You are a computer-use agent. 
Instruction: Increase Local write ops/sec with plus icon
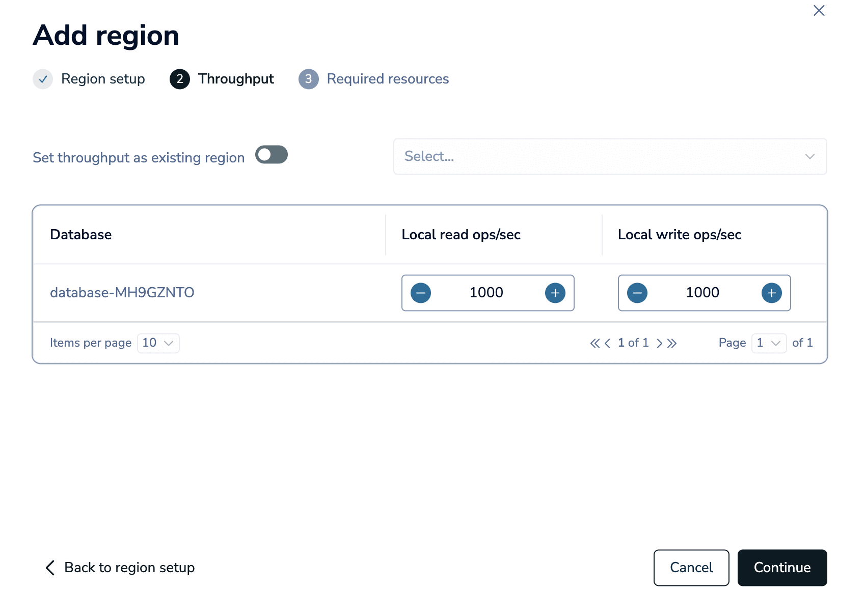click(x=772, y=293)
